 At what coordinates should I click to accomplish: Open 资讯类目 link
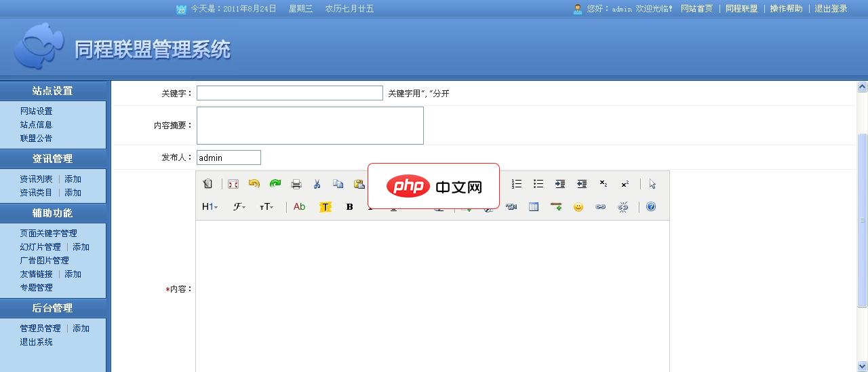tap(36, 193)
